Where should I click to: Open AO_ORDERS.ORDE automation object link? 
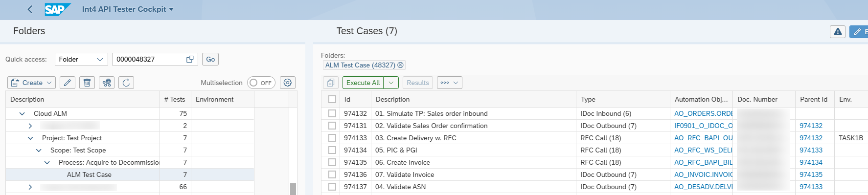pos(703,113)
